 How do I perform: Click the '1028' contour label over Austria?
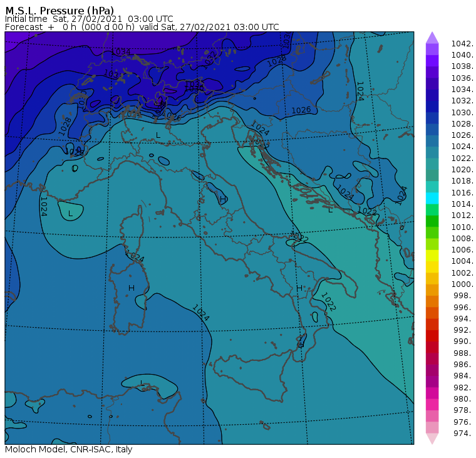277,61
